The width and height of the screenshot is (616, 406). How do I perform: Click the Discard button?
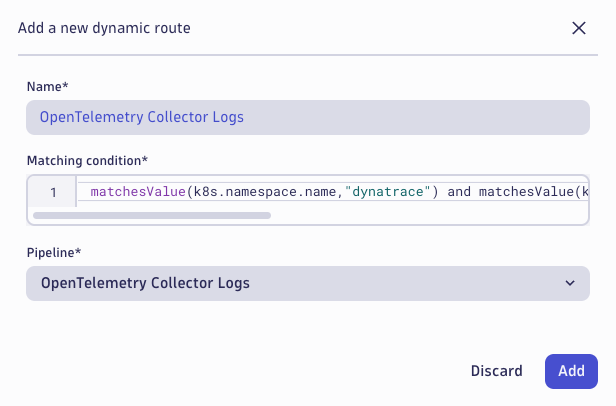(497, 371)
